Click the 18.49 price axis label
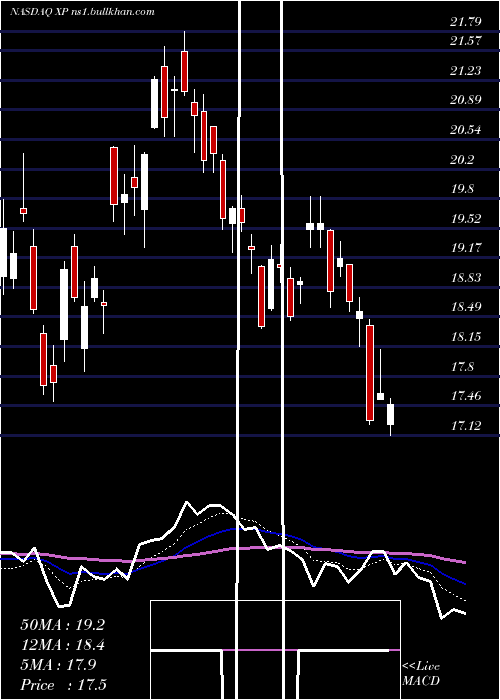The height and width of the screenshot is (700, 500). click(466, 307)
